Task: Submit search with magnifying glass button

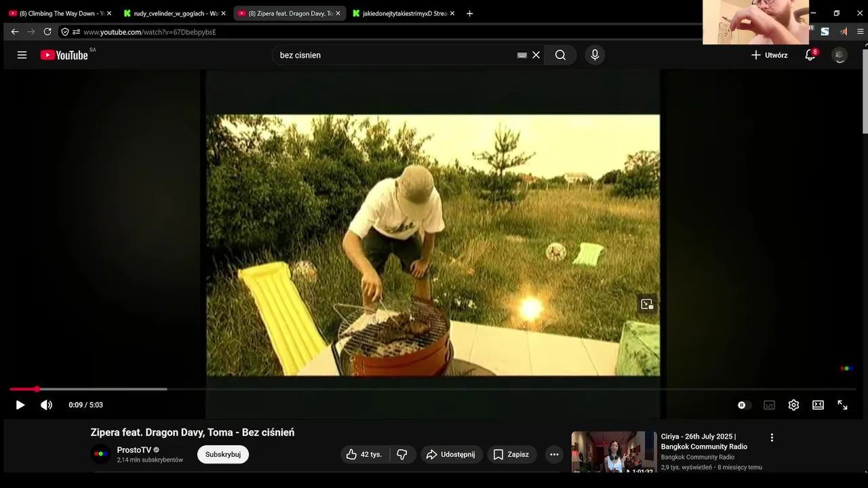Action: (560, 55)
